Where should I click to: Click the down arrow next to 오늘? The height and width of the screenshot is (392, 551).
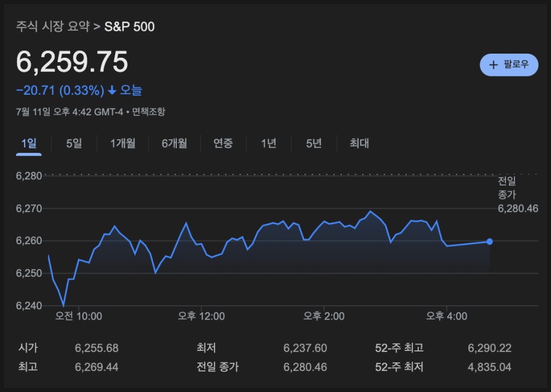pyautogui.click(x=112, y=91)
